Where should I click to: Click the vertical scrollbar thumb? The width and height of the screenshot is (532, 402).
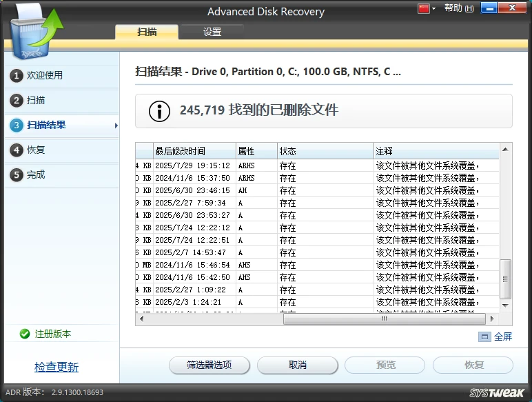[505, 279]
